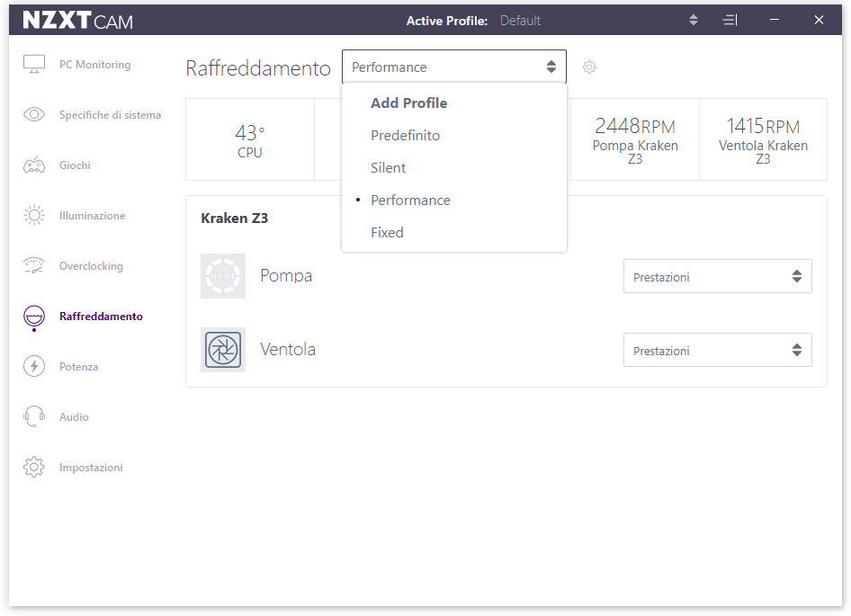
Task: Switch Active Profile using the arrows in the title bar
Action: (693, 20)
